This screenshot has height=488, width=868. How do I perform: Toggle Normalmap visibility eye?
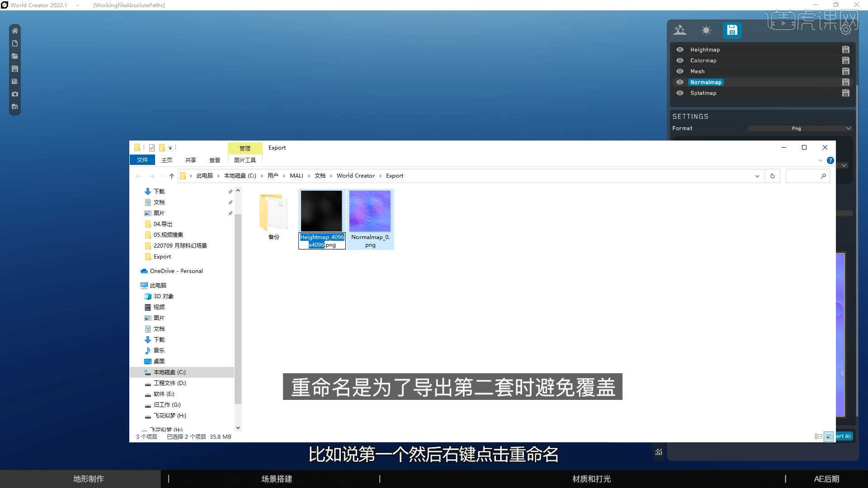click(x=680, y=82)
